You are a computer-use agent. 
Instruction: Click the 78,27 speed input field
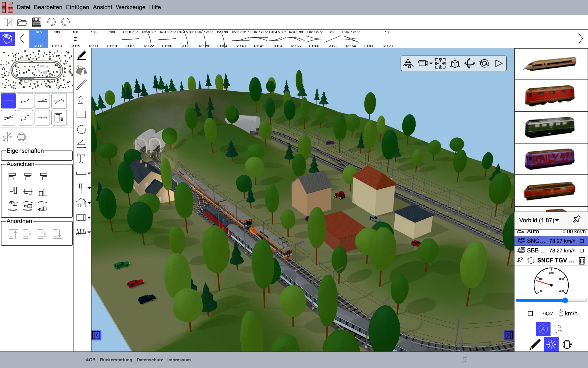548,314
